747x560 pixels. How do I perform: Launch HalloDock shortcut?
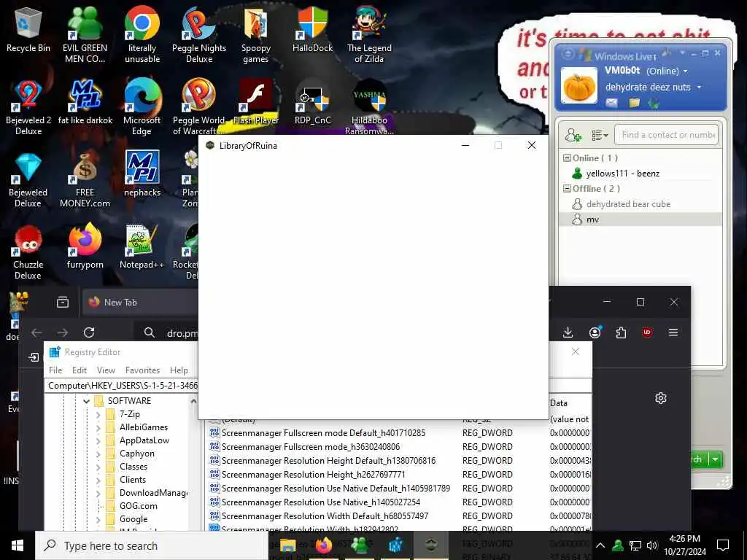click(x=312, y=30)
